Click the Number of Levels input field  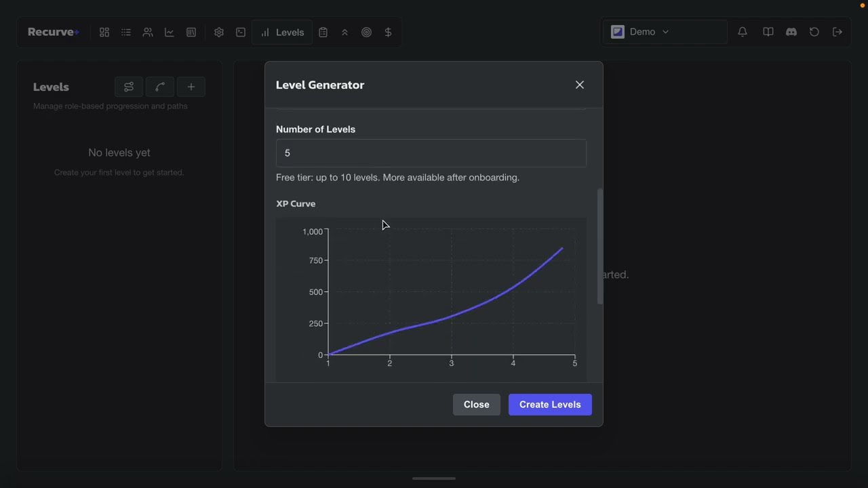(431, 153)
